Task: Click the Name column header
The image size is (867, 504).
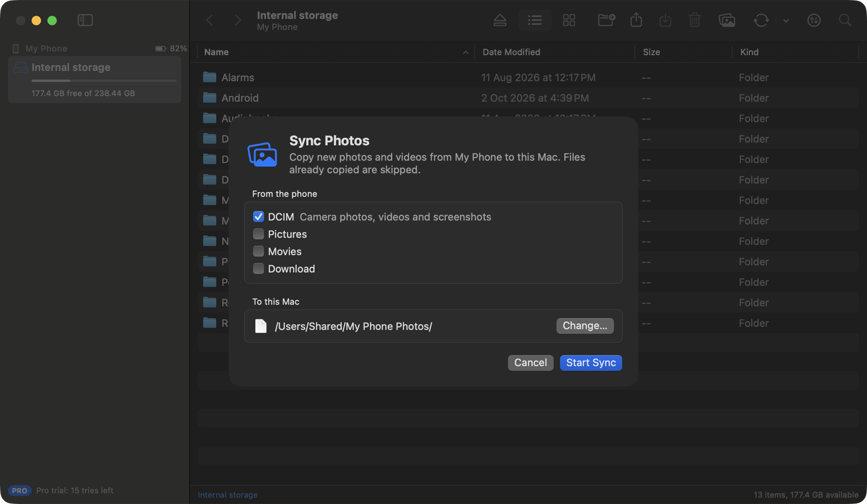Action: [216, 52]
